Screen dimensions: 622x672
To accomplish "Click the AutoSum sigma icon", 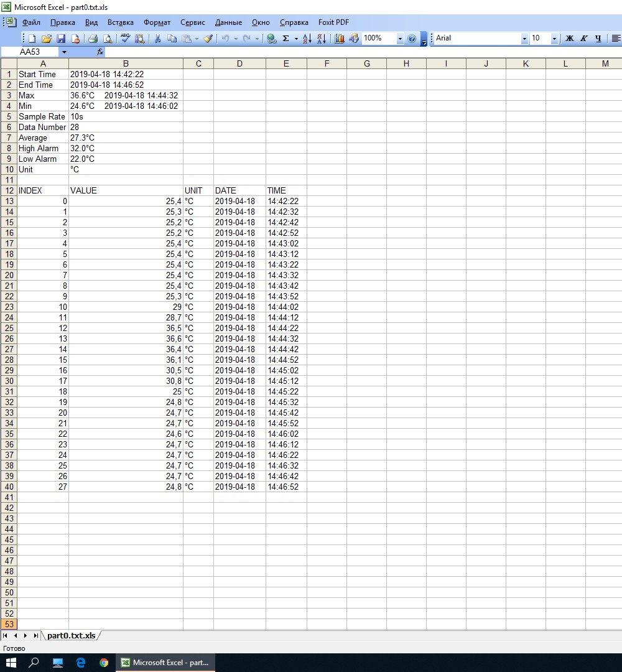I will coord(285,39).
